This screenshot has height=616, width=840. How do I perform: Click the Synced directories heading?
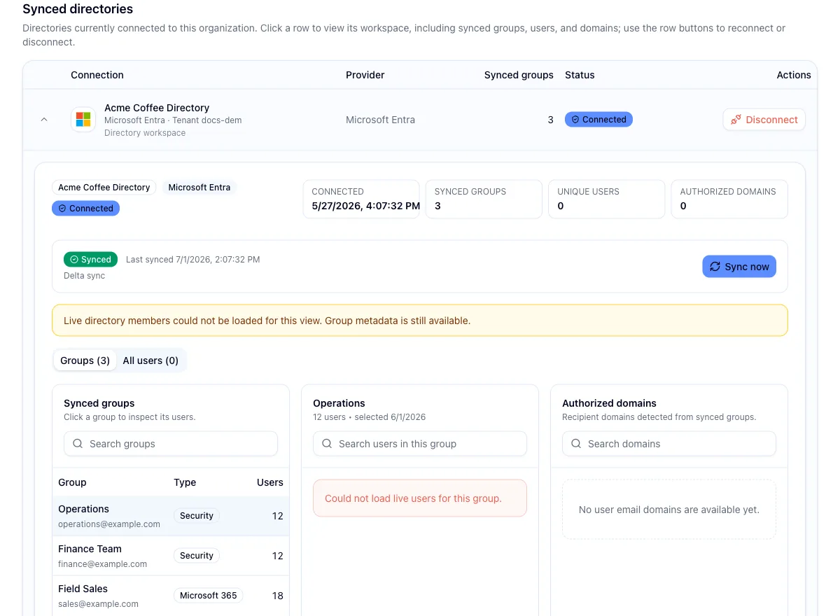(78, 9)
